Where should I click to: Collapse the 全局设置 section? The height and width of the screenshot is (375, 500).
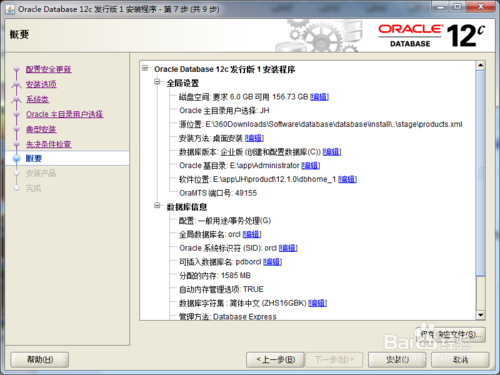click(x=157, y=82)
